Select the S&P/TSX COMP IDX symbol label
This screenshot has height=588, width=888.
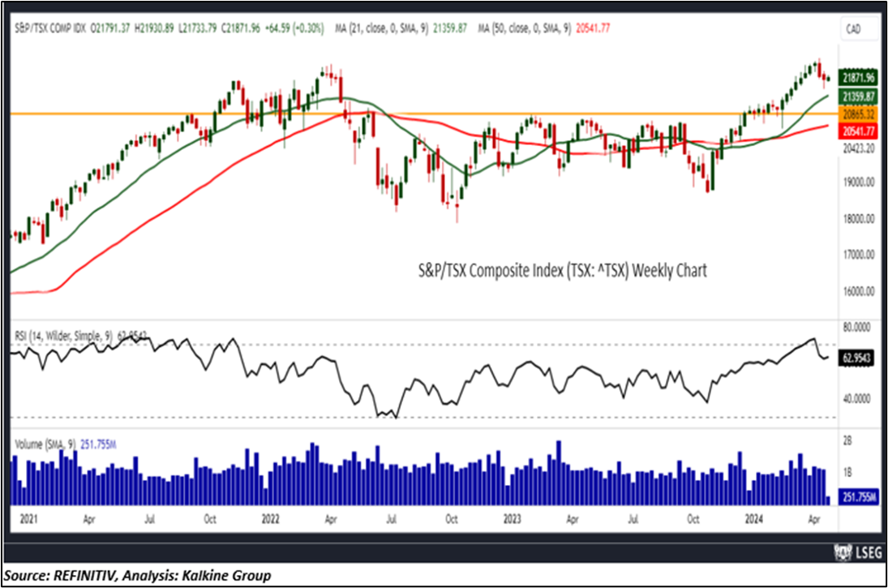tap(50, 28)
